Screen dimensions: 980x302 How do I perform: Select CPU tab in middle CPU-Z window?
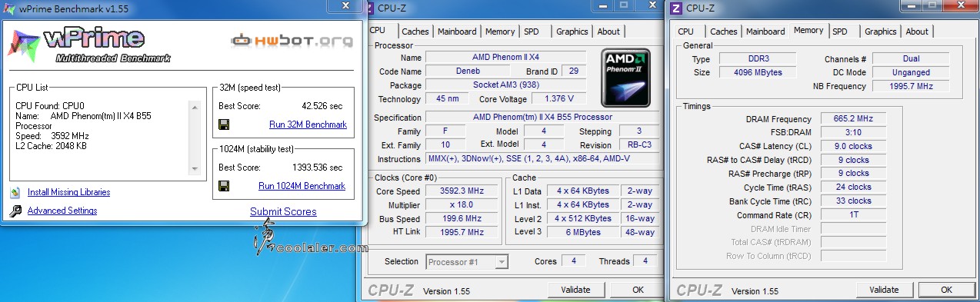(378, 30)
